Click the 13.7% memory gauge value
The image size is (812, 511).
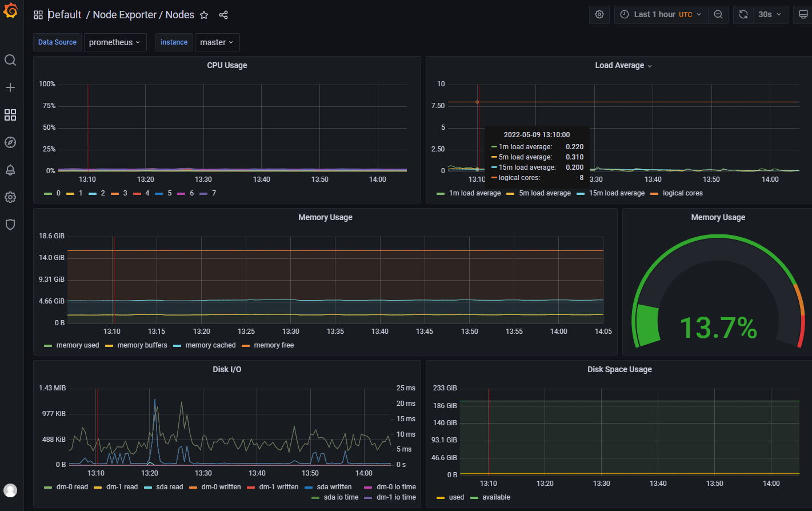tap(718, 328)
